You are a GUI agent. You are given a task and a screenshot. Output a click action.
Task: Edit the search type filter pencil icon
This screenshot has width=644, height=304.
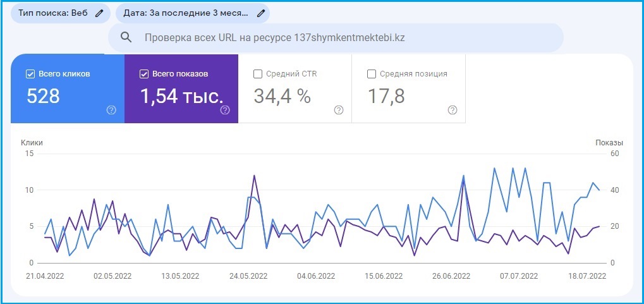pyautogui.click(x=99, y=13)
